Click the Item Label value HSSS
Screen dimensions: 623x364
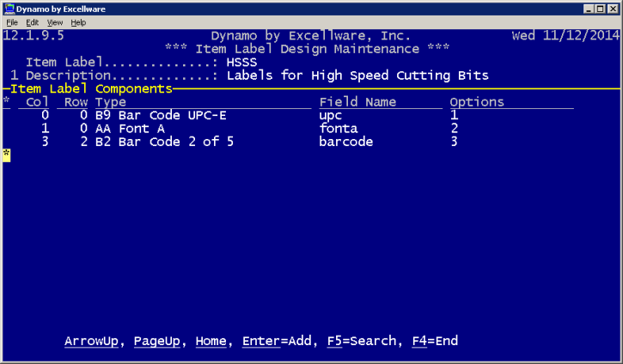(x=242, y=63)
